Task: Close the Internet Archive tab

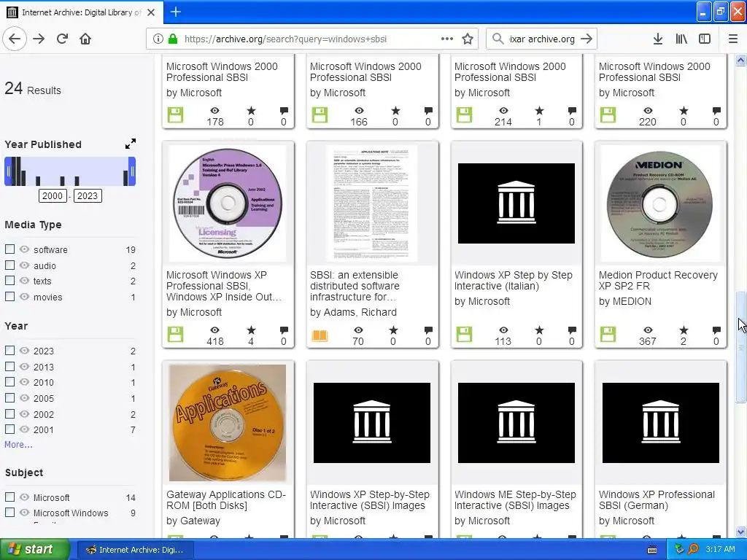Action: [151, 12]
